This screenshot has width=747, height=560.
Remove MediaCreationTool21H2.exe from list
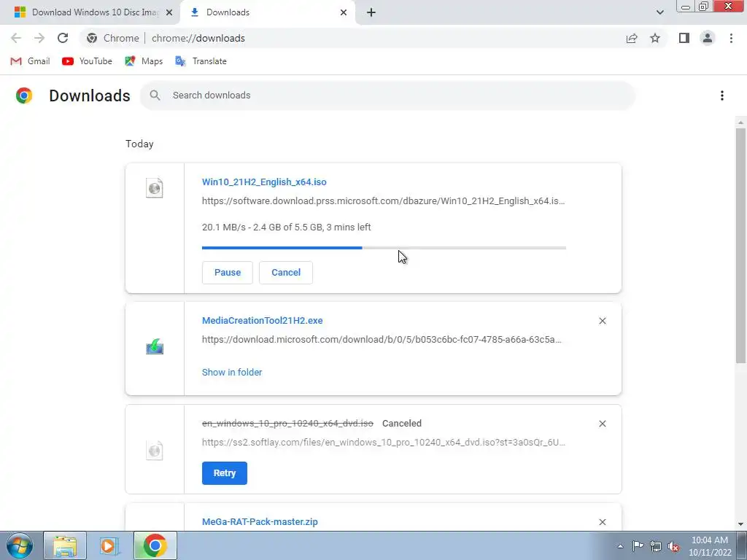pos(602,321)
